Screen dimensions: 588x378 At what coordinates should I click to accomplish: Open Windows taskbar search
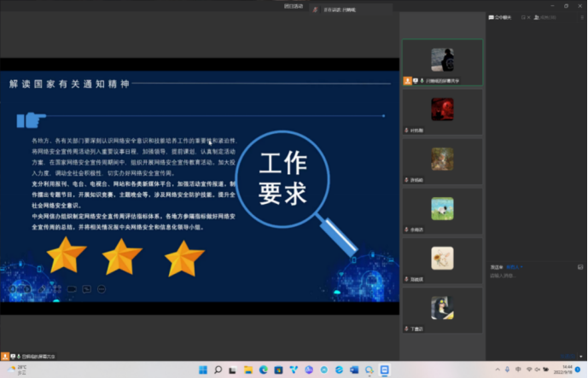click(x=218, y=369)
